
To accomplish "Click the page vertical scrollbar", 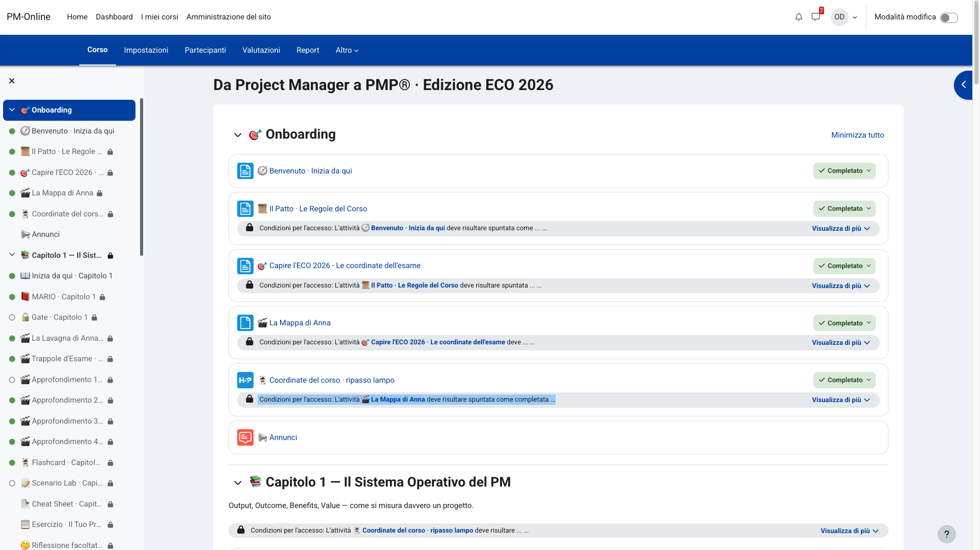I will pos(976,43).
